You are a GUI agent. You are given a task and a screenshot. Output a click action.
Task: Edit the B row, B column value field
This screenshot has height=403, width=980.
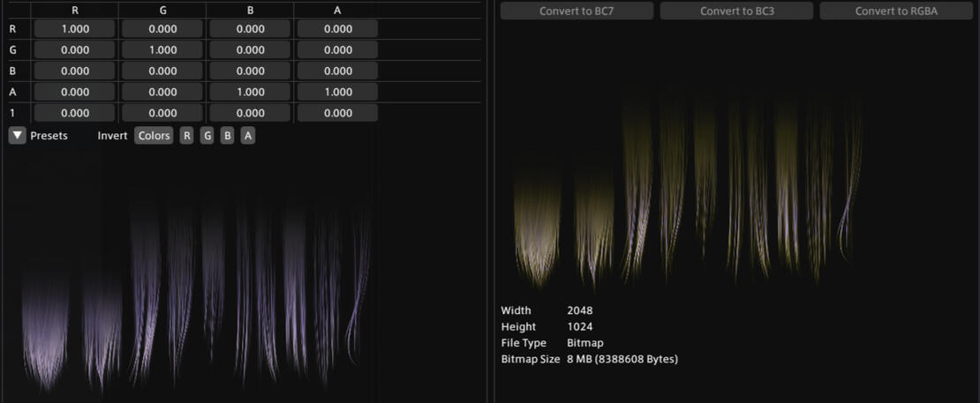[x=250, y=71]
